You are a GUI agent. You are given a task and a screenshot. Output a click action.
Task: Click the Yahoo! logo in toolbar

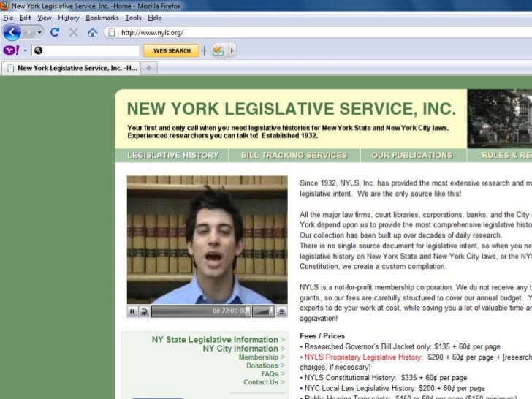(x=11, y=51)
